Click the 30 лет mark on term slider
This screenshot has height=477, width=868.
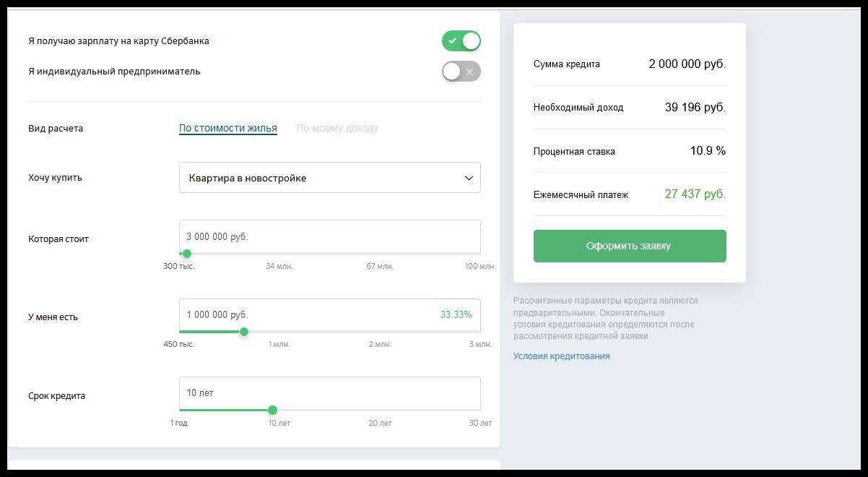pyautogui.click(x=480, y=423)
